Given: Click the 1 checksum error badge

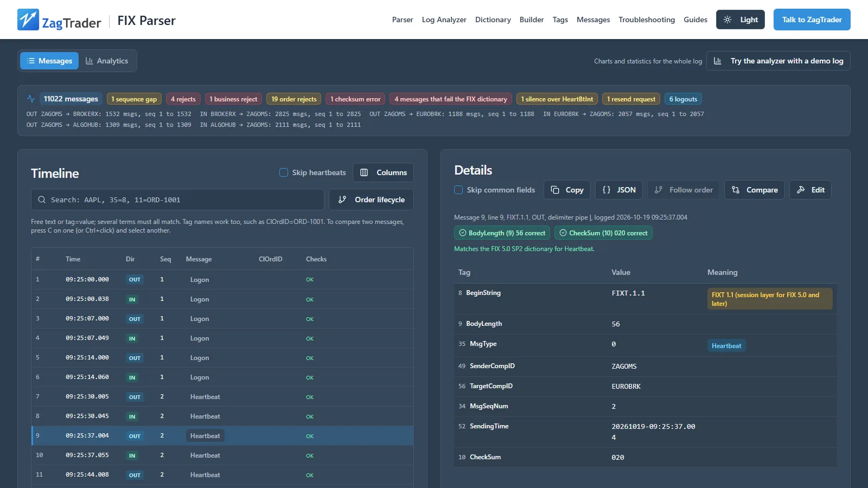Looking at the screenshot, I should tap(355, 99).
